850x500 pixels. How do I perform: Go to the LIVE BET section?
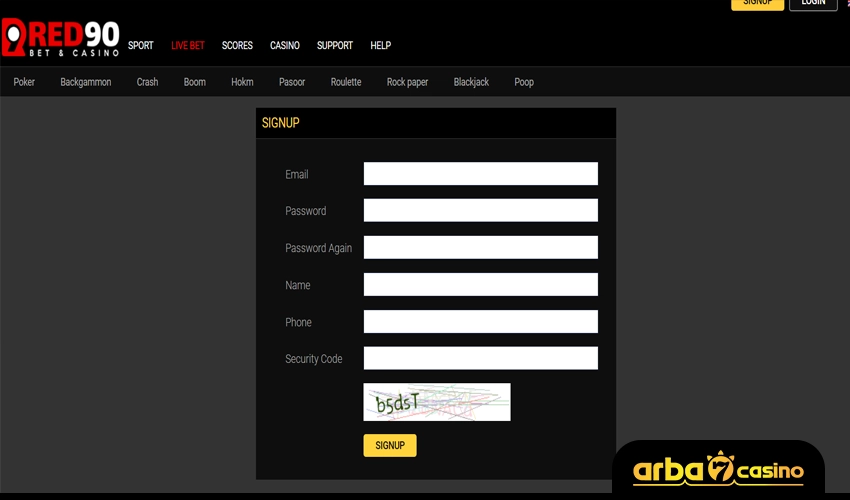pyautogui.click(x=188, y=46)
